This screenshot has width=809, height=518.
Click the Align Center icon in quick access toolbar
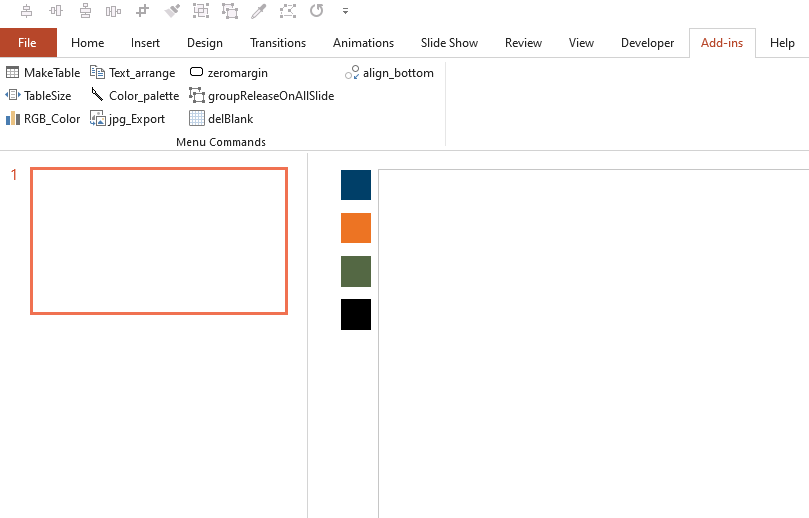(26, 11)
